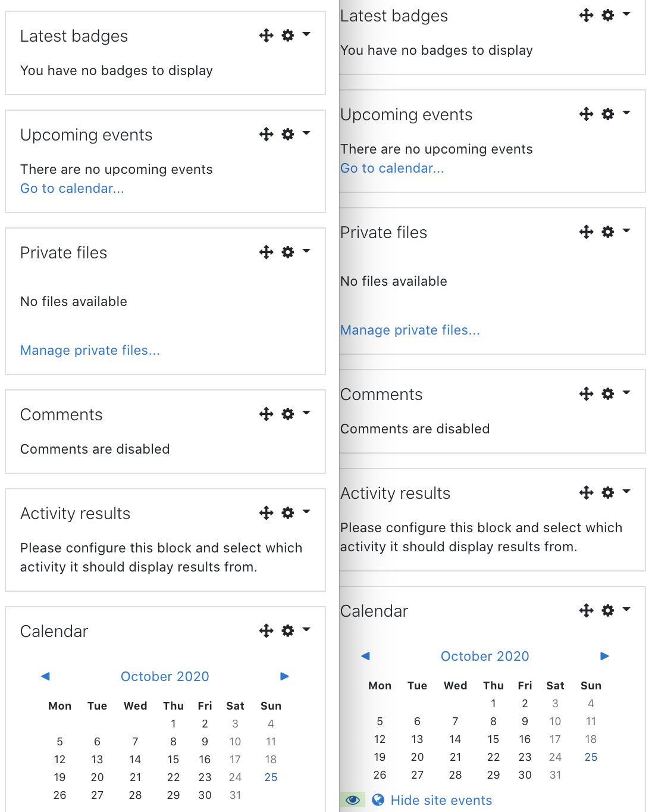This screenshot has height=812, width=652.
Task: Click move icon on left Latest badges block
Action: point(266,36)
